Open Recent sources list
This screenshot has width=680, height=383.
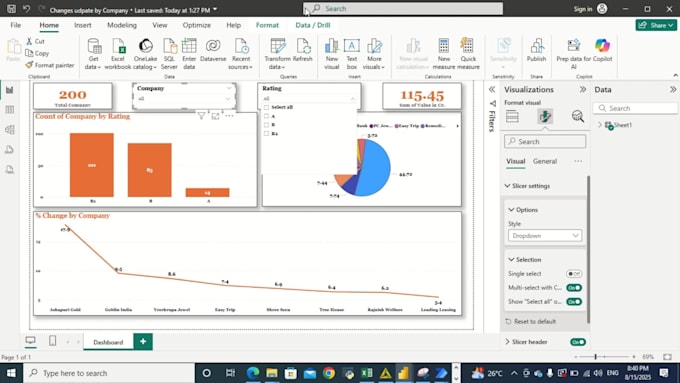coord(241,54)
